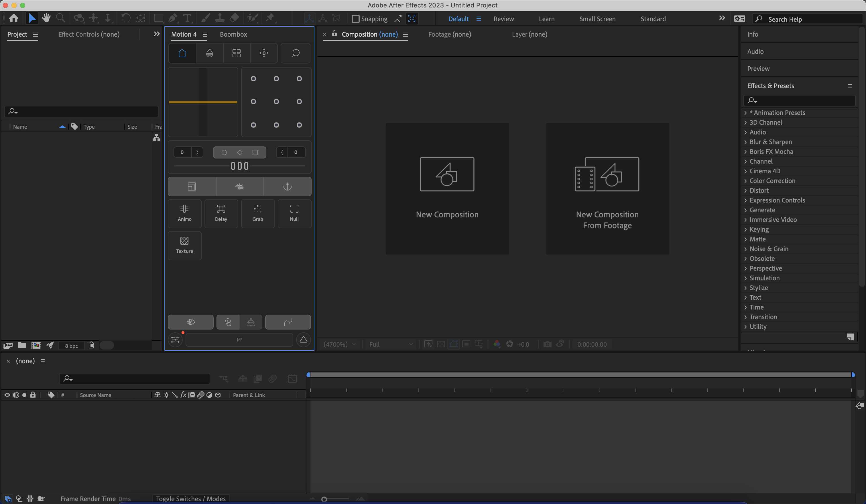Click New Composition From Footage
This screenshot has width=866, height=504.
pos(607,188)
